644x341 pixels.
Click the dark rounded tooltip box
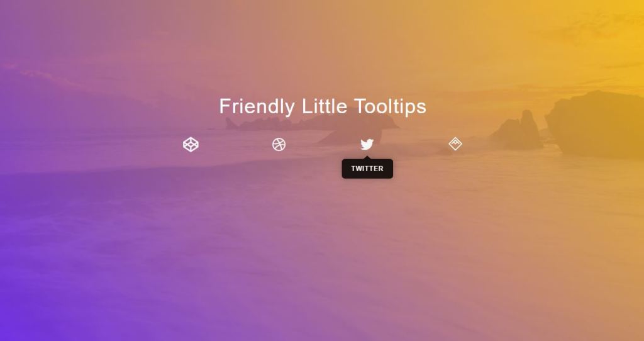(x=367, y=169)
